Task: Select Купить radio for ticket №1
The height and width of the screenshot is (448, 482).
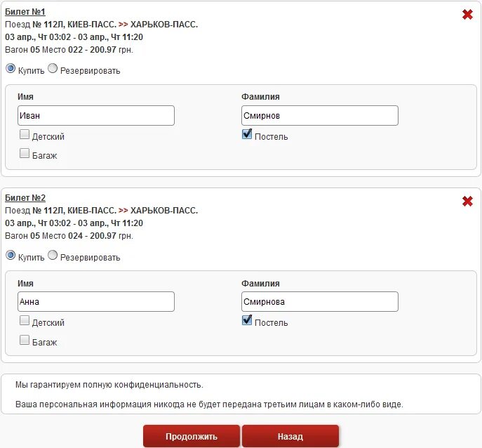Action: pyautogui.click(x=11, y=68)
